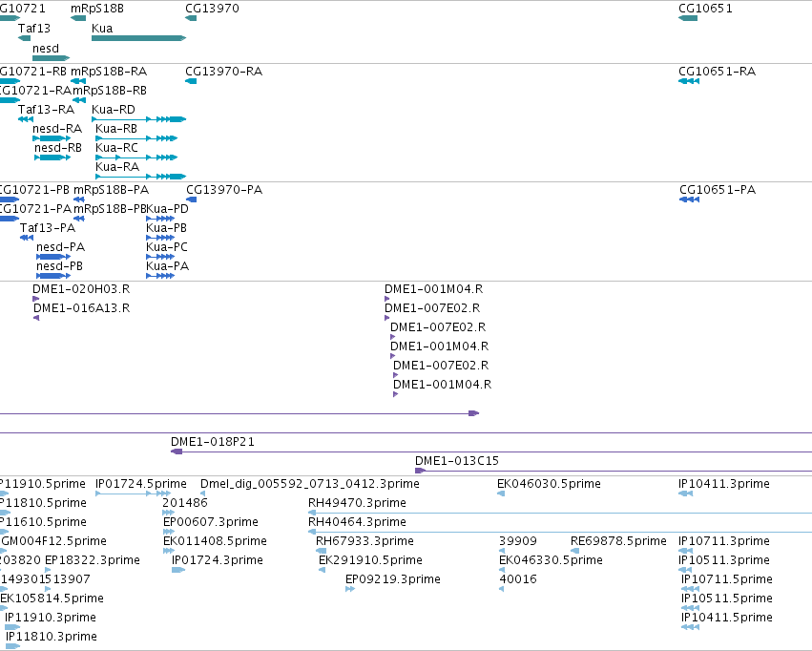This screenshot has height=651, width=812.
Task: Select the Kua-PB protein label
Action: pyautogui.click(x=166, y=228)
